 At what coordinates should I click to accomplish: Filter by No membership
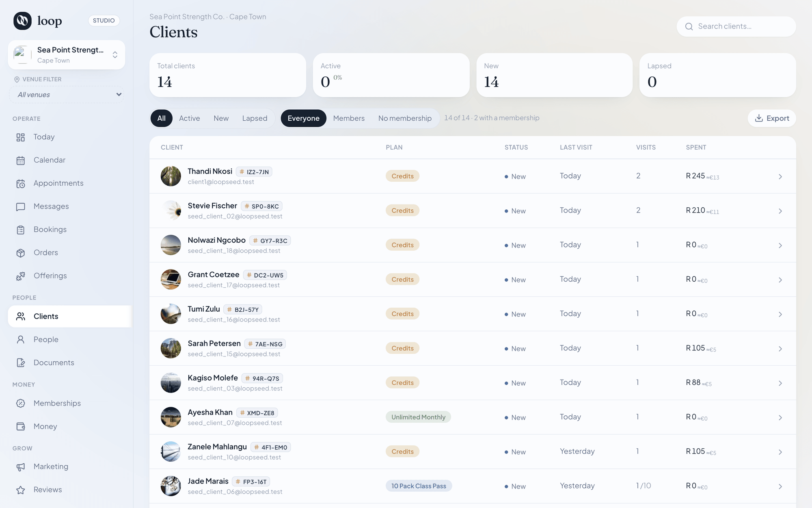405,118
